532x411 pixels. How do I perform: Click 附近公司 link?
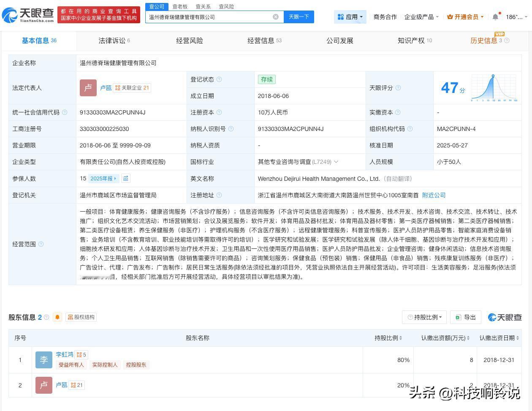tap(434, 195)
